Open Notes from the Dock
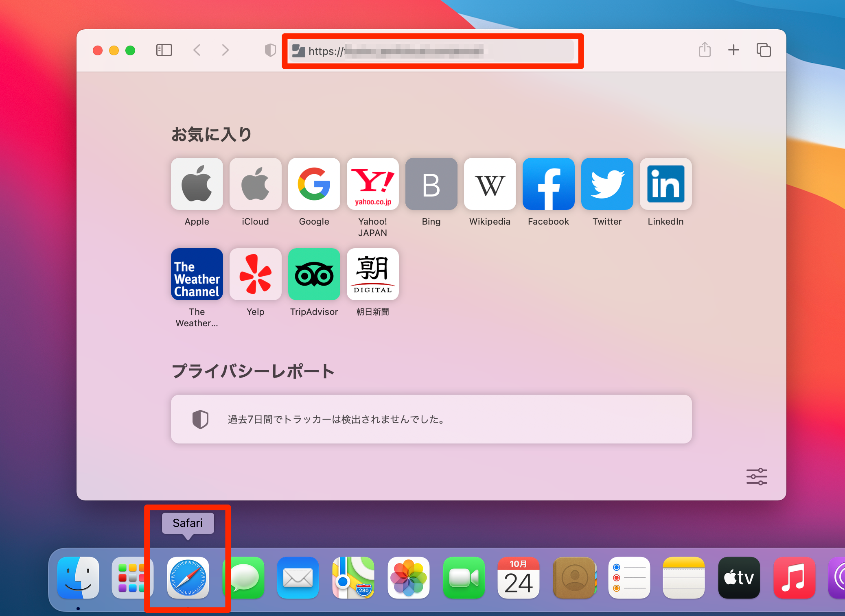This screenshot has height=616, width=845. (684, 578)
